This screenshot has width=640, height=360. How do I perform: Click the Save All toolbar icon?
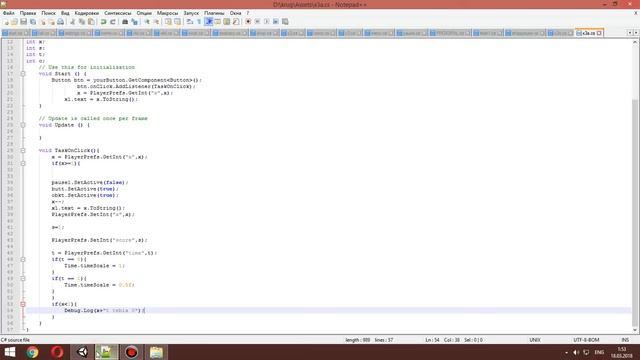tap(33, 22)
